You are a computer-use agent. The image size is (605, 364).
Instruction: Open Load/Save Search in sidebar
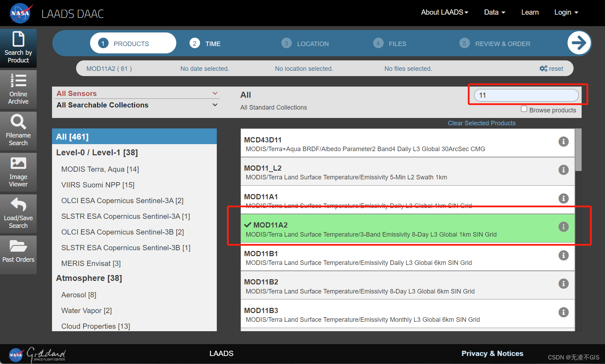pyautogui.click(x=18, y=214)
